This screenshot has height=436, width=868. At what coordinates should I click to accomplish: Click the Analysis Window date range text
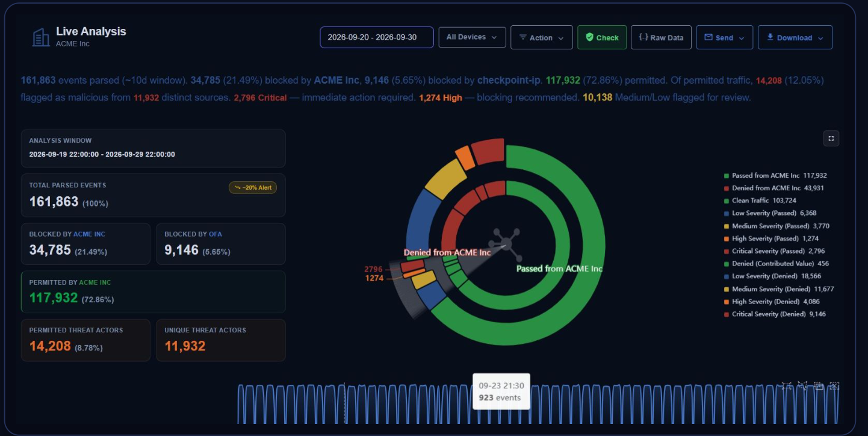(102, 155)
